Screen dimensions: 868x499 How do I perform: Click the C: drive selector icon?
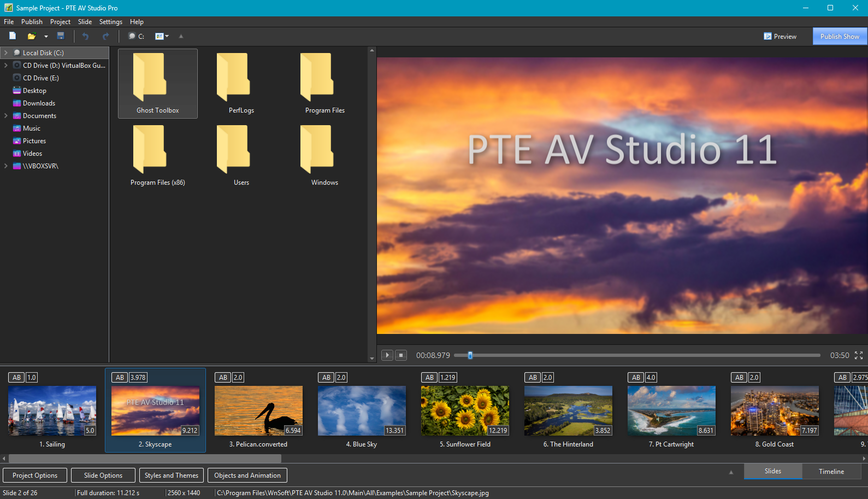[136, 36]
